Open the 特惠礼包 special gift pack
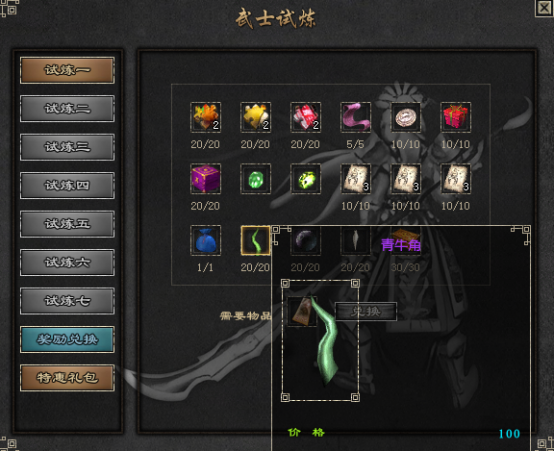Screen dimensions: 554x451 point(67,378)
